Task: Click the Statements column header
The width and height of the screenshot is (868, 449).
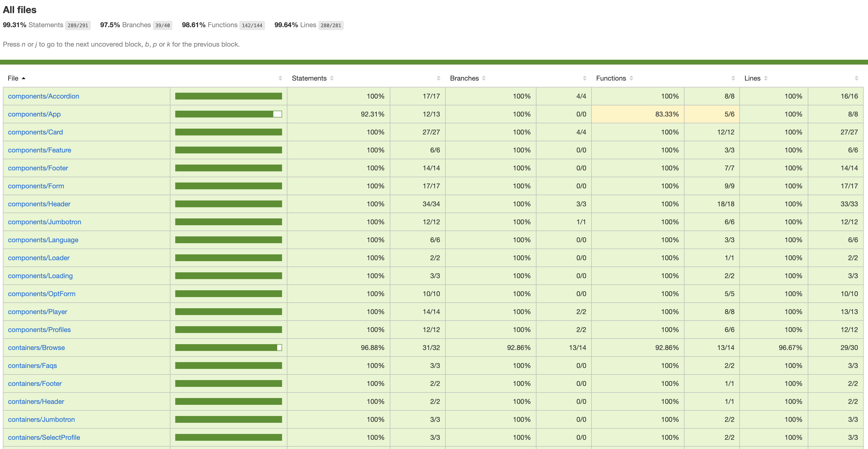Action: pyautogui.click(x=309, y=78)
